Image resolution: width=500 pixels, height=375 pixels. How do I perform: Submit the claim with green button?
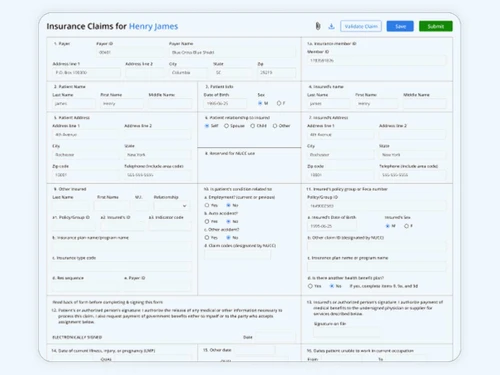[436, 26]
